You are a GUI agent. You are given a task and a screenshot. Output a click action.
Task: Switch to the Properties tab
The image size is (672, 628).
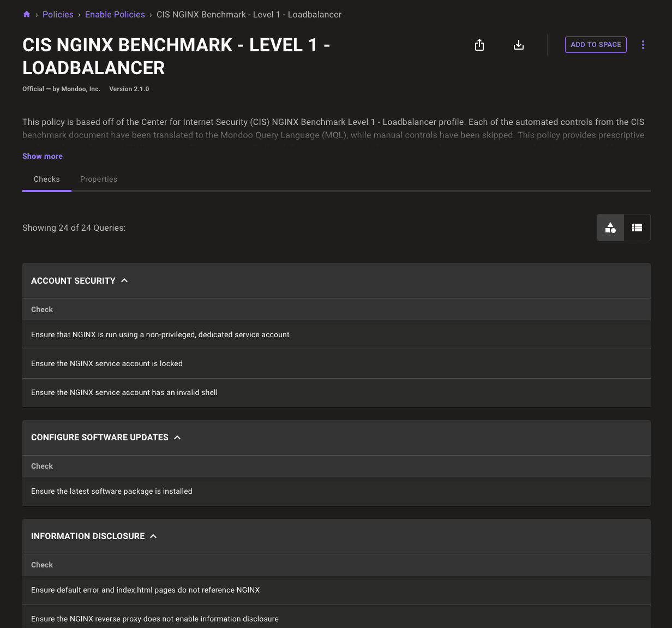[99, 179]
